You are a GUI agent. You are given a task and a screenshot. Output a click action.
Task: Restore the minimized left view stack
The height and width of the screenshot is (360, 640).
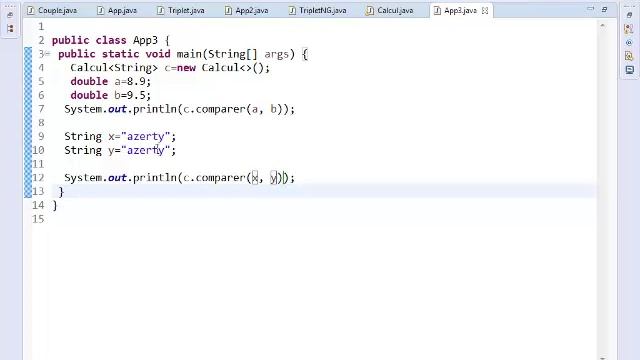tap(10, 15)
